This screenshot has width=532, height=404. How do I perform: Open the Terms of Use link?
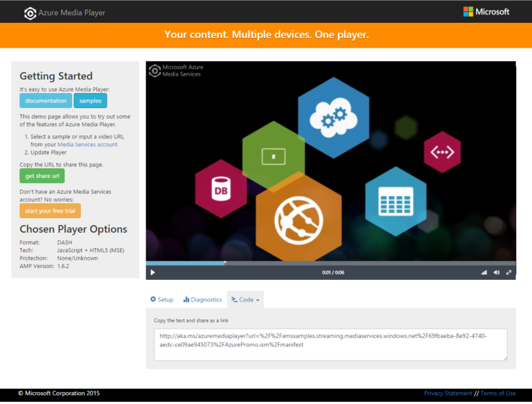pos(498,393)
